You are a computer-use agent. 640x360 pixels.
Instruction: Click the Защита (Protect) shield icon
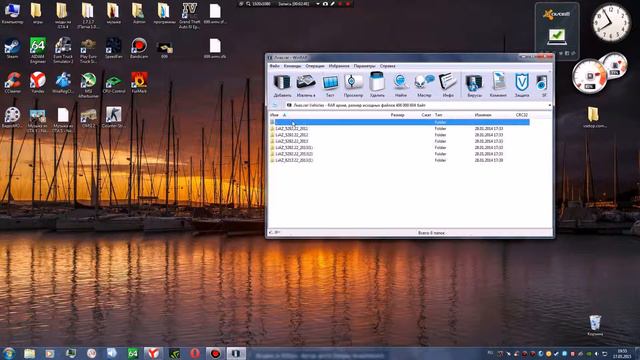pos(522,85)
